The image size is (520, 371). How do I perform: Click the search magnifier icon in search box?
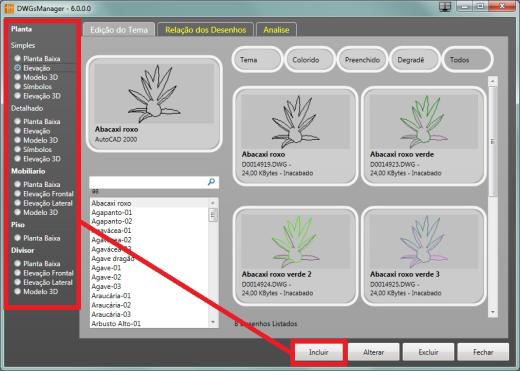(211, 182)
